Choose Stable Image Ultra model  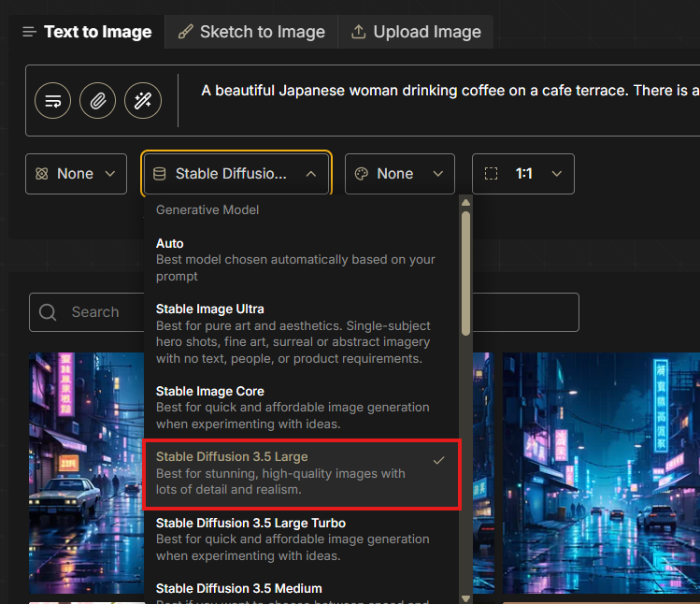coord(301,334)
